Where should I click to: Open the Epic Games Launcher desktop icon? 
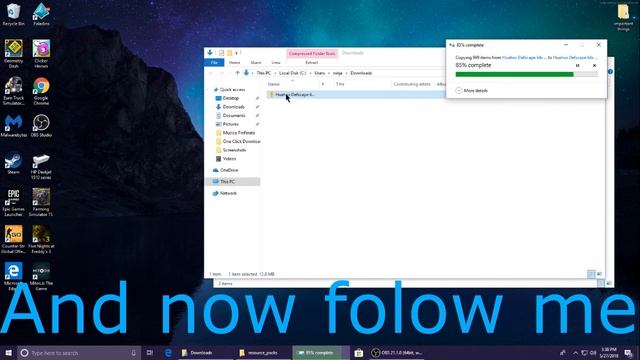click(x=13, y=202)
